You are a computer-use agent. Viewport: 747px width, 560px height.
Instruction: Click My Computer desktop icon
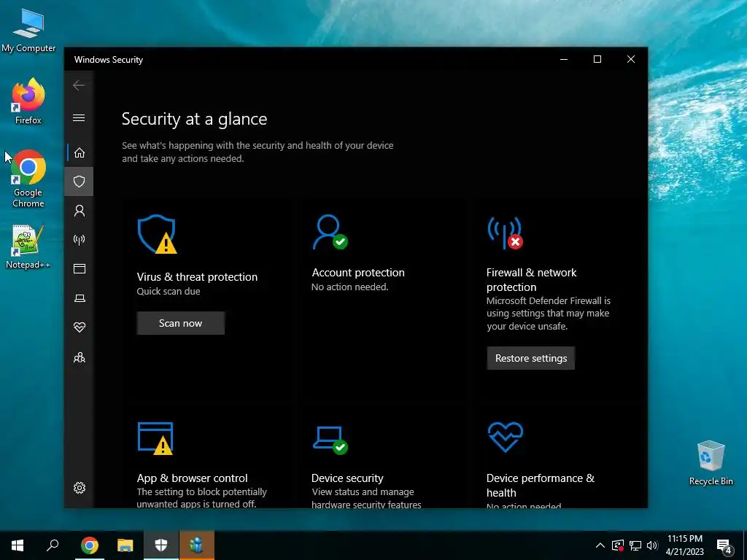point(28,31)
